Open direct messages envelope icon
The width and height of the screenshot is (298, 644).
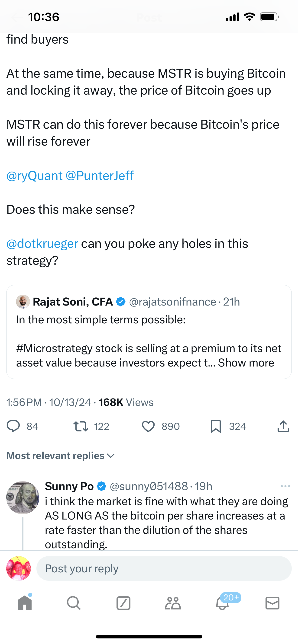(272, 603)
